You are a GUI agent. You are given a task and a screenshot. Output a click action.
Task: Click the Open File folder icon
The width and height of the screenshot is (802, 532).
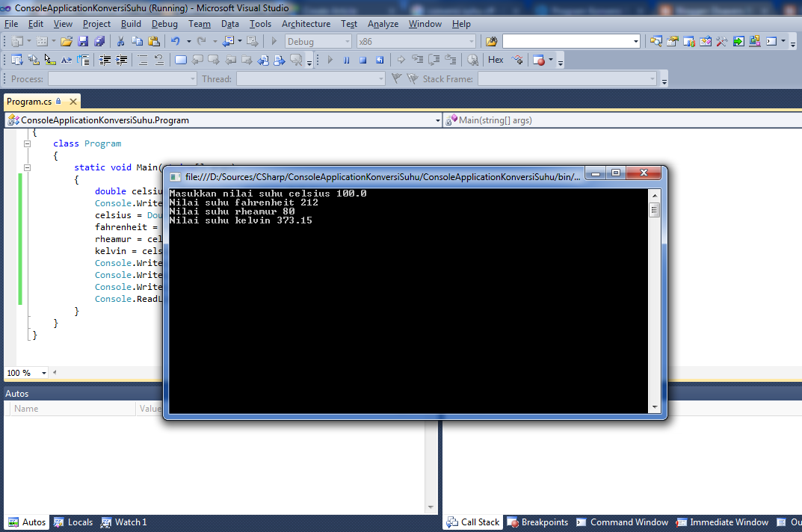tap(67, 41)
